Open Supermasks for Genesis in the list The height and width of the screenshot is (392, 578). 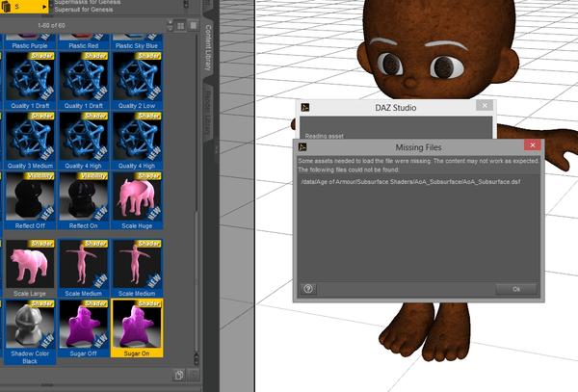pos(87,2)
